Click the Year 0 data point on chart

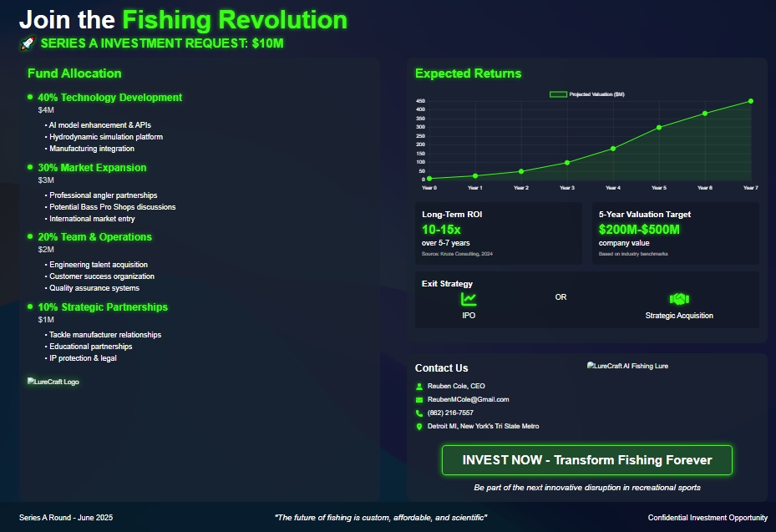pyautogui.click(x=429, y=178)
